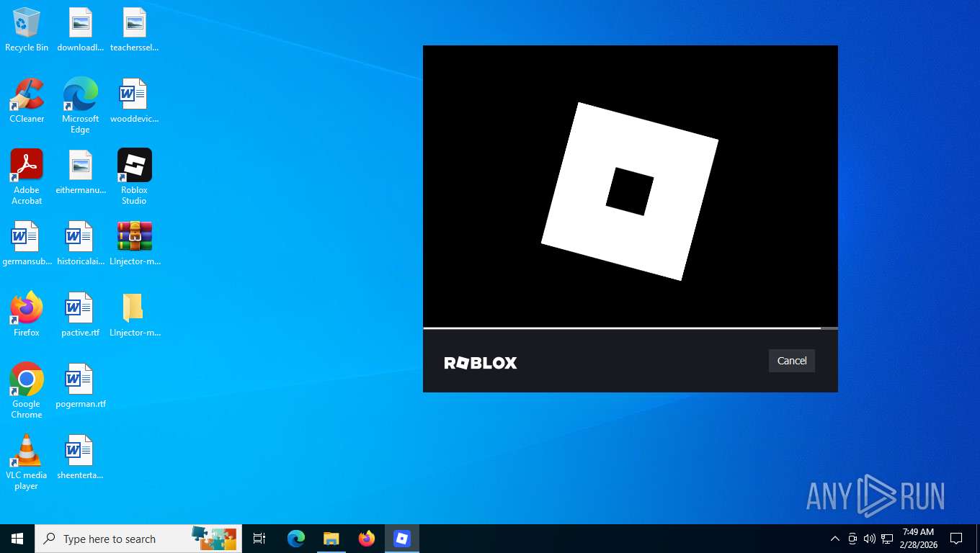The image size is (980, 553).
Task: Select the pactive.rtf document
Action: point(81,315)
